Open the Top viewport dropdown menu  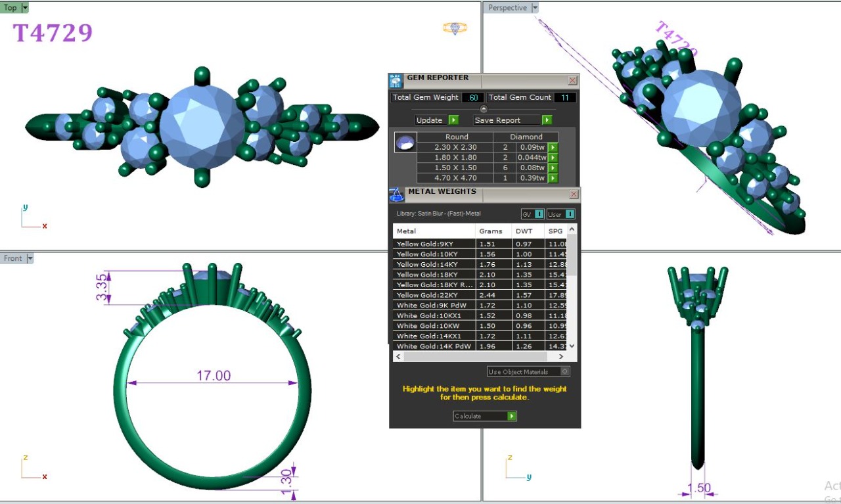click(x=25, y=8)
